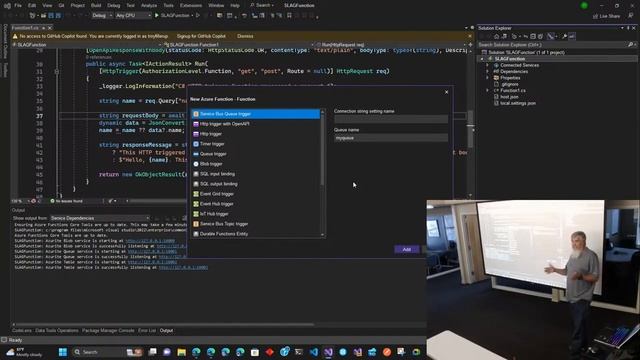
Task: Select Service Bus Topic trigger template
Action: (256, 224)
